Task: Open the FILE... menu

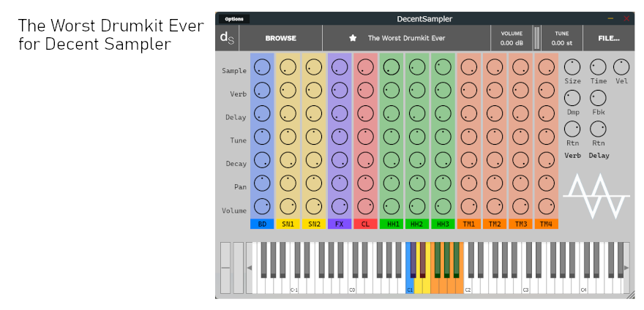Action: 609,38
